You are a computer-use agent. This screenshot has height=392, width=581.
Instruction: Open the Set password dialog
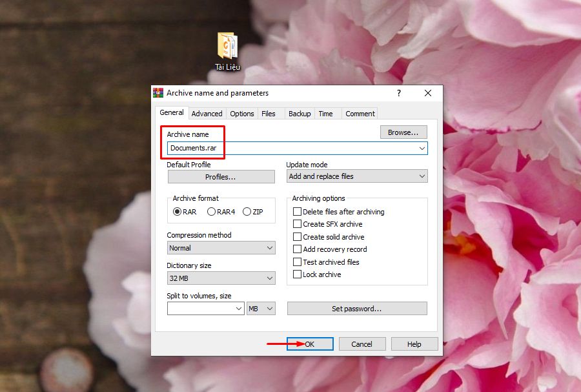click(x=356, y=308)
